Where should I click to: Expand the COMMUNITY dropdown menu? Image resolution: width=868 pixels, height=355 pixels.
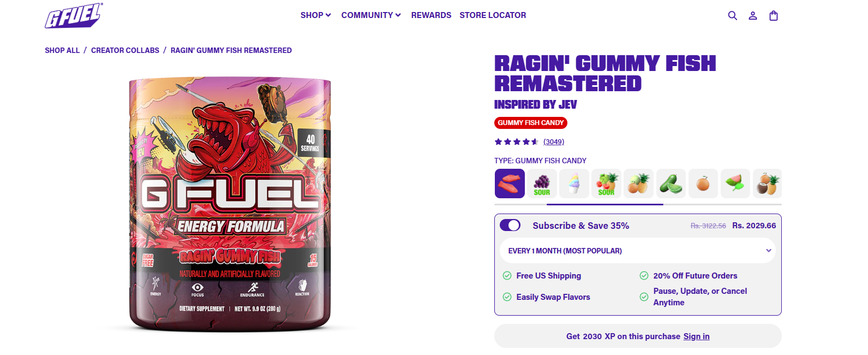click(371, 15)
